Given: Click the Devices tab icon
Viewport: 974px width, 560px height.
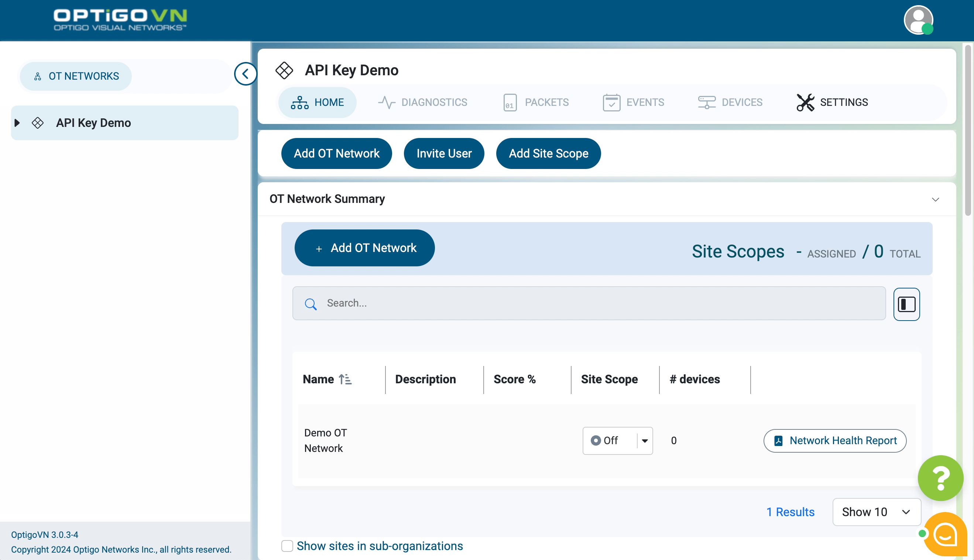Looking at the screenshot, I should 707,102.
